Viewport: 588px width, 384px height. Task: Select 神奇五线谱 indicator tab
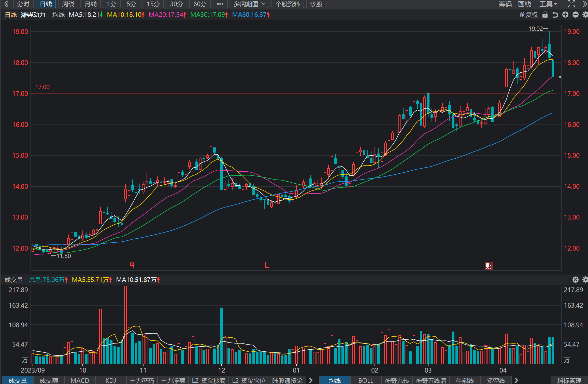coord(431,380)
